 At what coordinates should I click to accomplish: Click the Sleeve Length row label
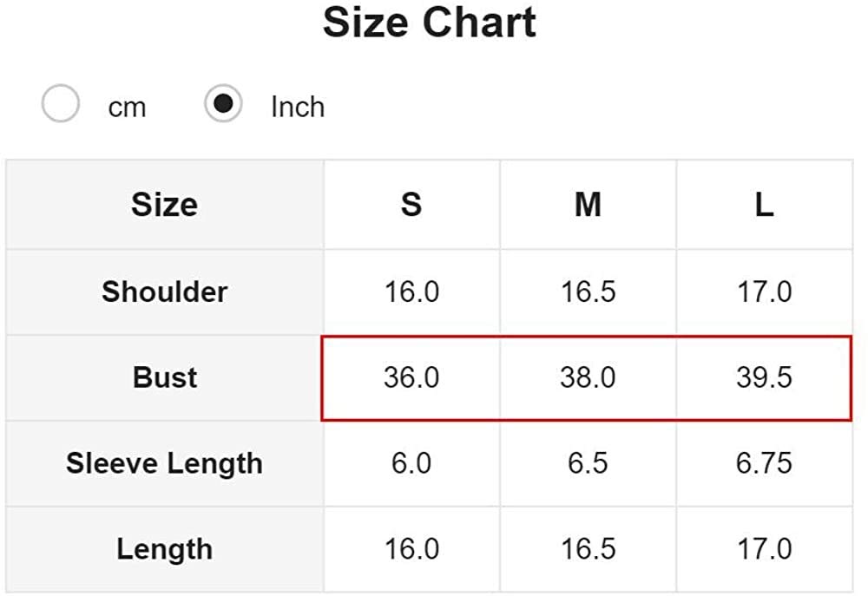[164, 463]
